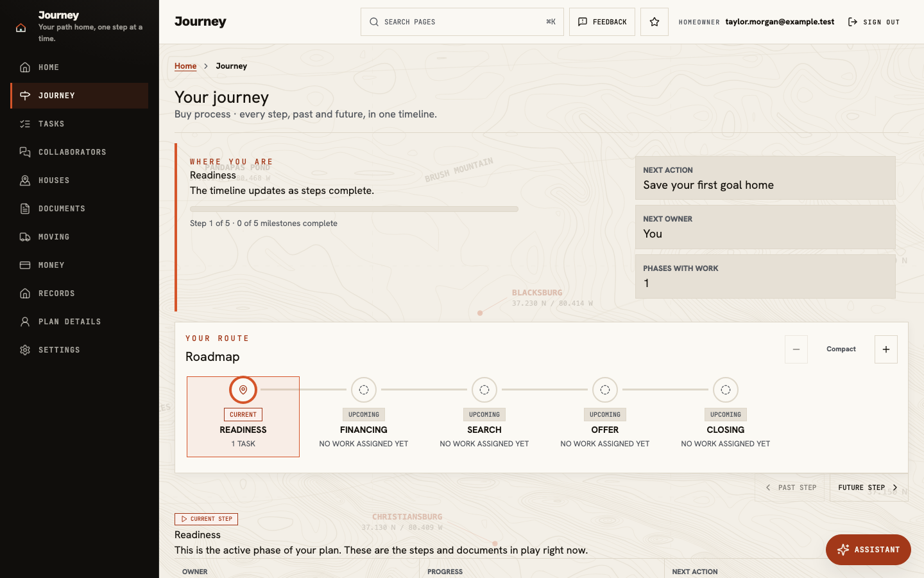924x578 pixels.
Task: Click the Money card icon
Action: pyautogui.click(x=25, y=265)
